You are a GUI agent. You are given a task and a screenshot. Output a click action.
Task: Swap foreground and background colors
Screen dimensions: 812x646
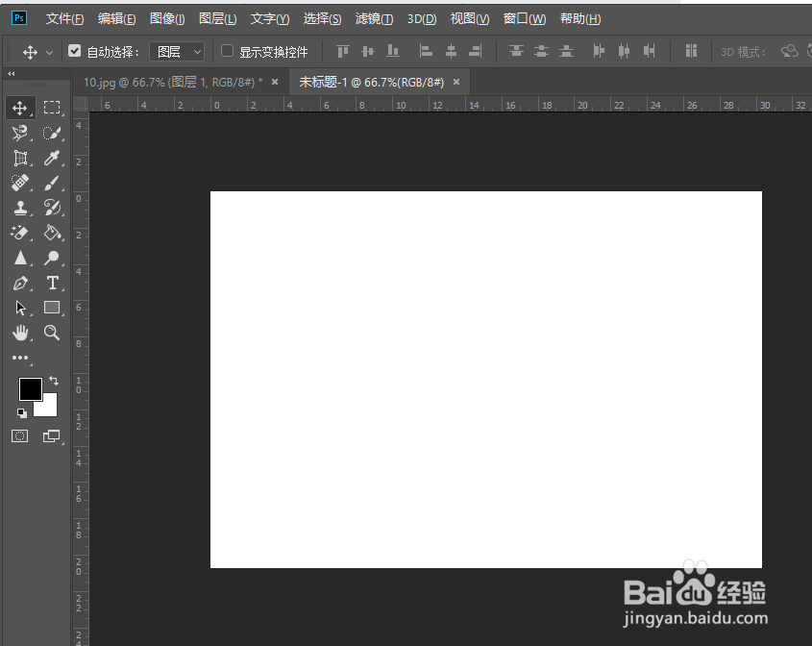[x=54, y=381]
